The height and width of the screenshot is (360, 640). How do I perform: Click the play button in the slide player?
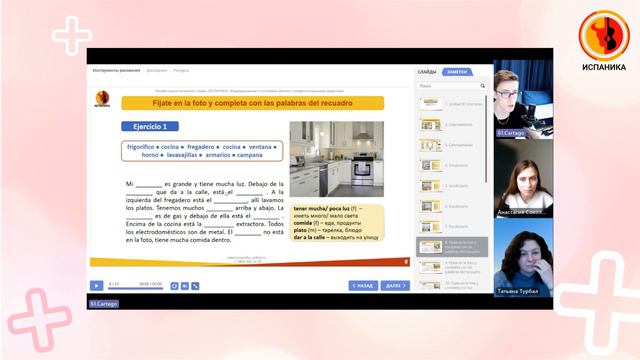(96, 286)
